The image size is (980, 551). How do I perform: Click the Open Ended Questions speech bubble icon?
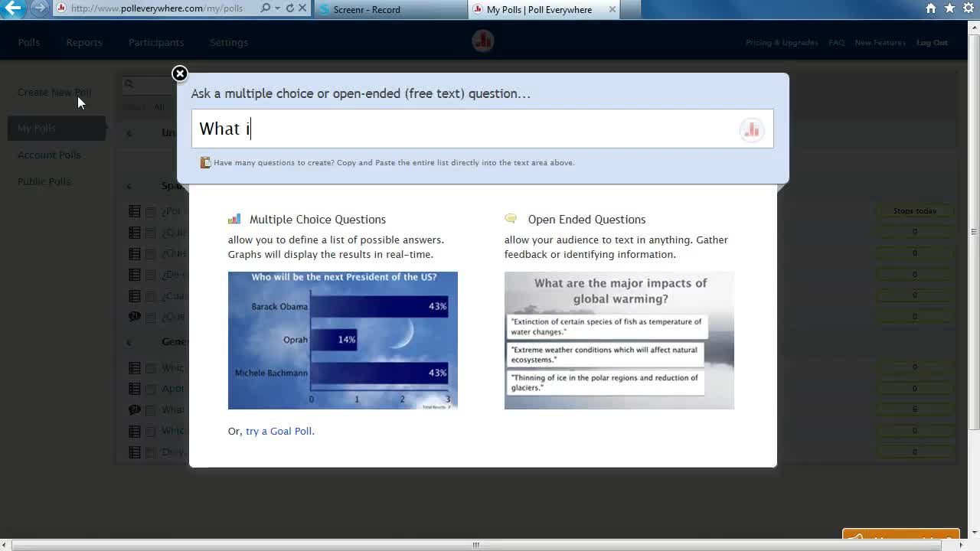tap(511, 219)
